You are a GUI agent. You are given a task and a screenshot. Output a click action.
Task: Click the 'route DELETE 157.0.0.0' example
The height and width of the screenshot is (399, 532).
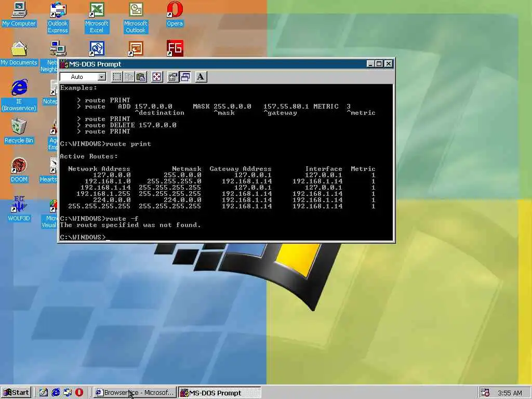point(130,125)
